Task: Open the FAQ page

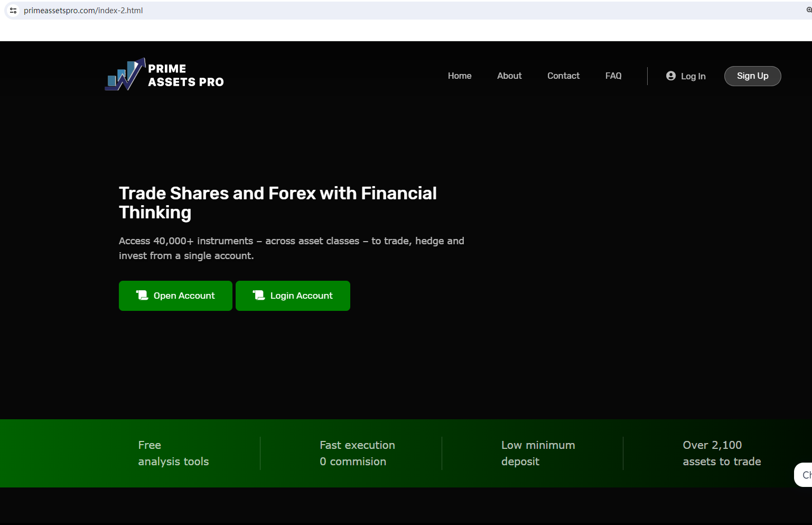Action: [x=613, y=76]
